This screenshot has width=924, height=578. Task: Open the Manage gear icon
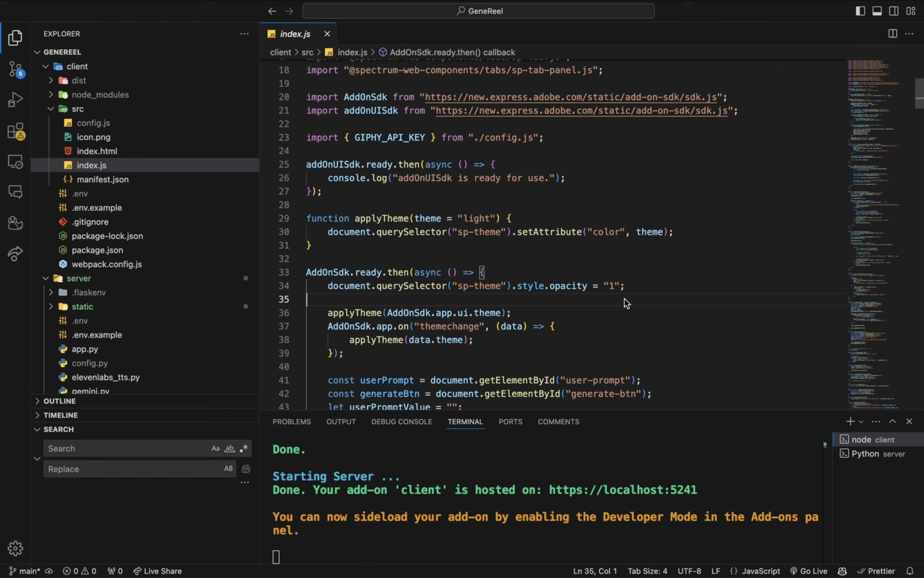click(x=15, y=548)
